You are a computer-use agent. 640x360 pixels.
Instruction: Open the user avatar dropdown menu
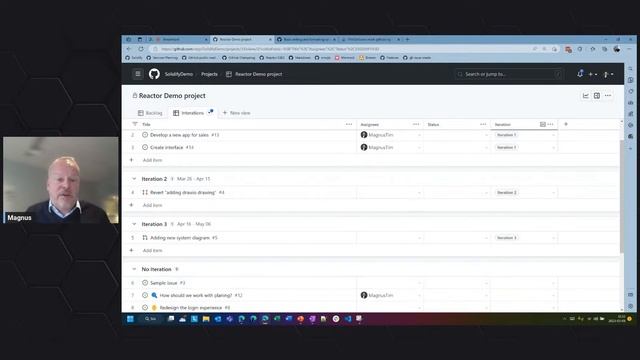tap(608, 74)
